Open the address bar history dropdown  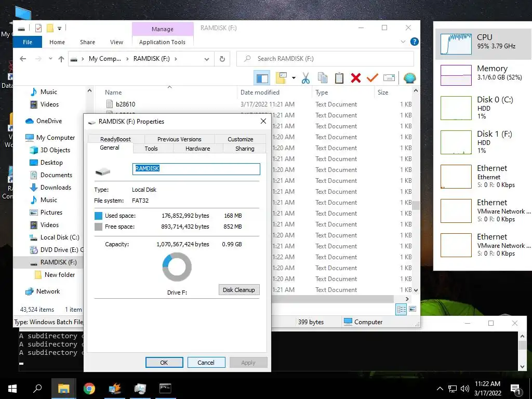[207, 59]
